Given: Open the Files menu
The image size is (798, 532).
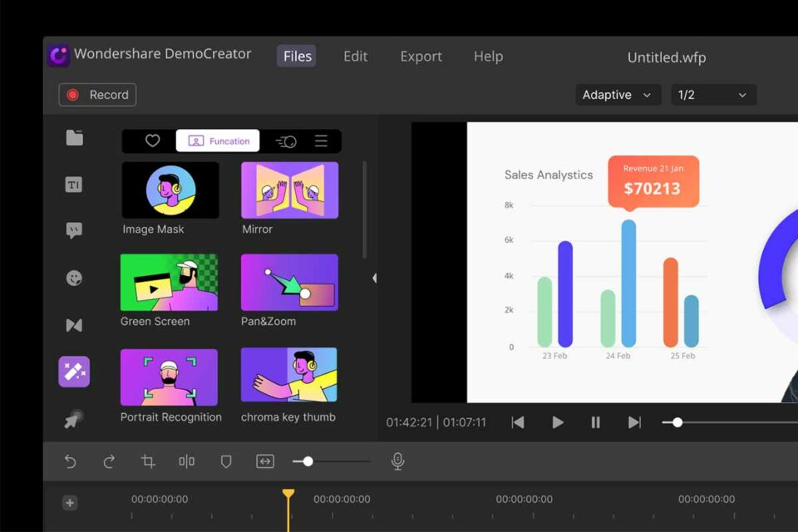Looking at the screenshot, I should click(x=296, y=56).
